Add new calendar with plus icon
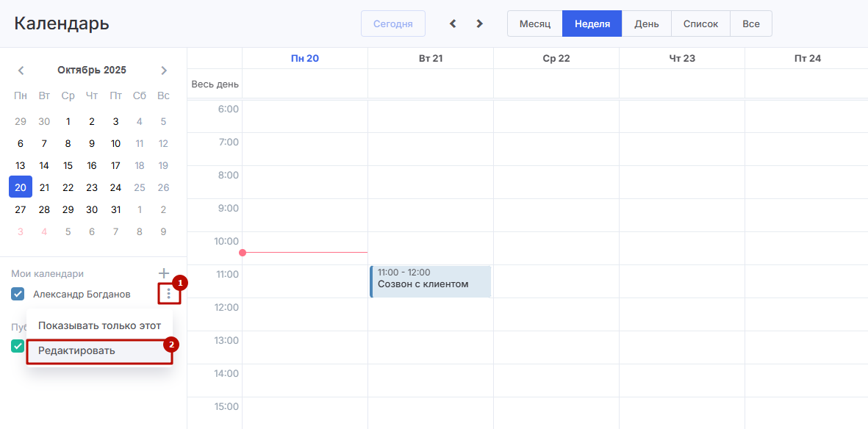 click(164, 273)
